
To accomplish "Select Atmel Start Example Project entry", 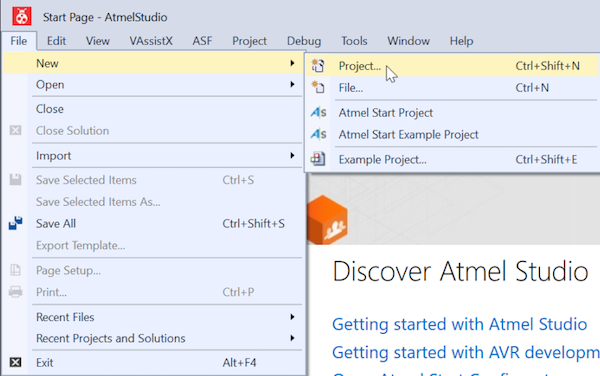I will point(452,134).
